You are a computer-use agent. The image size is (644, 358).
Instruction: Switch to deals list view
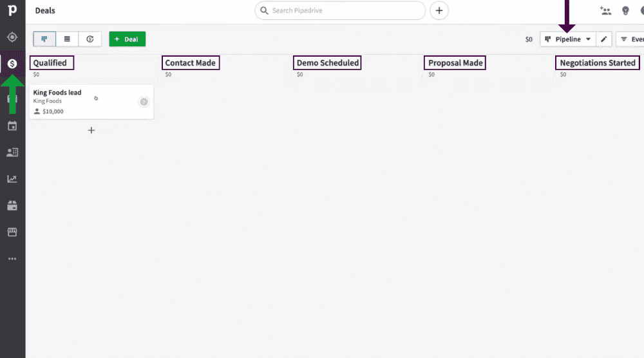pyautogui.click(x=67, y=39)
